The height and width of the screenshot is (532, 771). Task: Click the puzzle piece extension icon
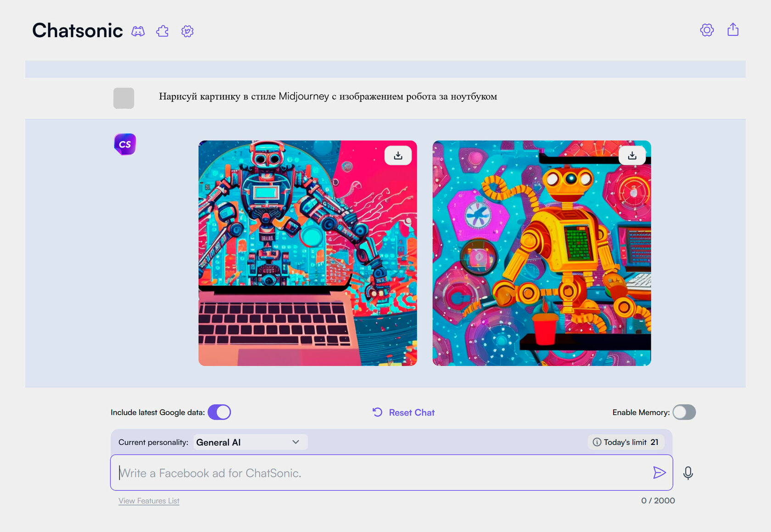pos(162,31)
